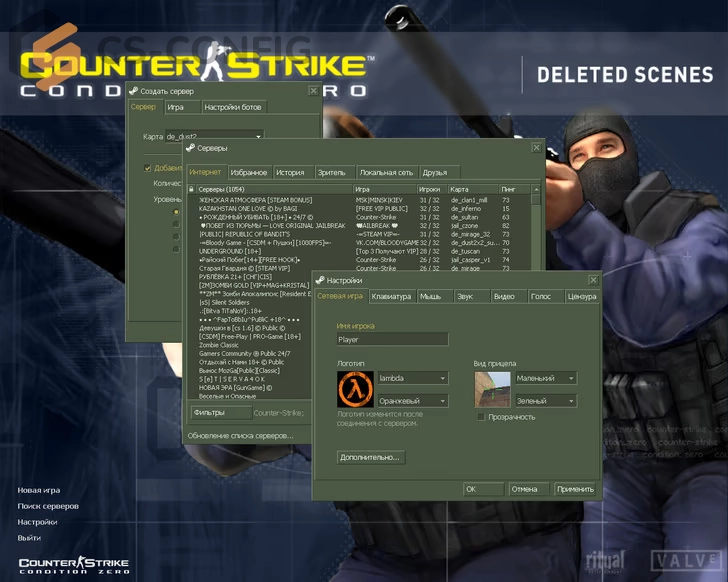Select Сервер tab in Создать сервер
Viewport: 728px width, 582px height.
(143, 107)
